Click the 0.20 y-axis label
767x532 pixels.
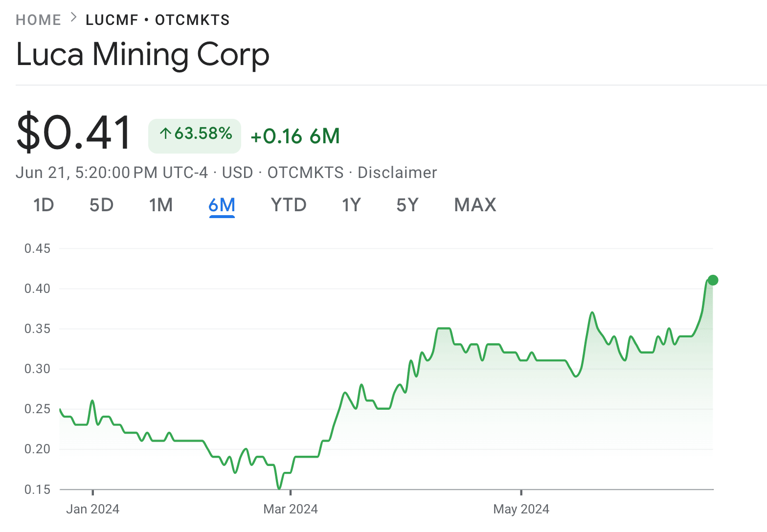pos(38,449)
